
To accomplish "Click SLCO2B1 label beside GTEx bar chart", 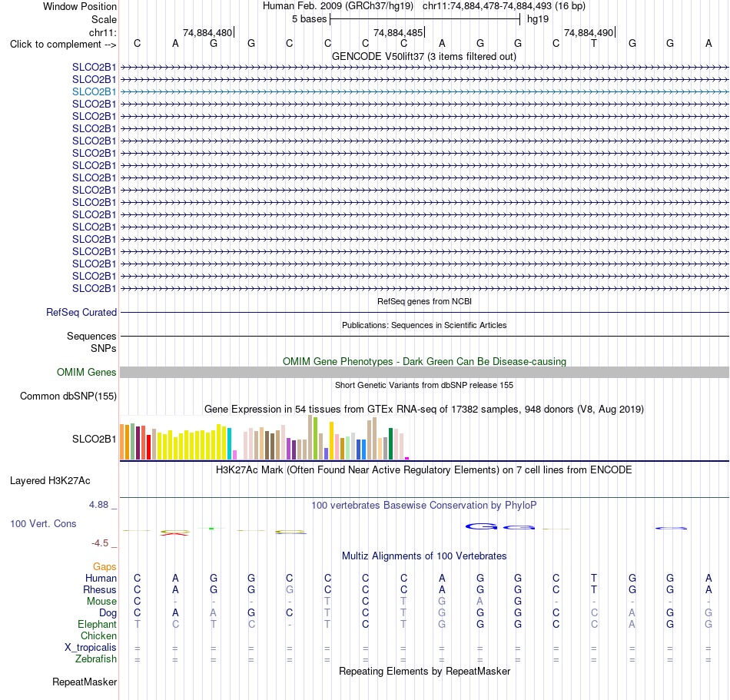I will 94,439.
